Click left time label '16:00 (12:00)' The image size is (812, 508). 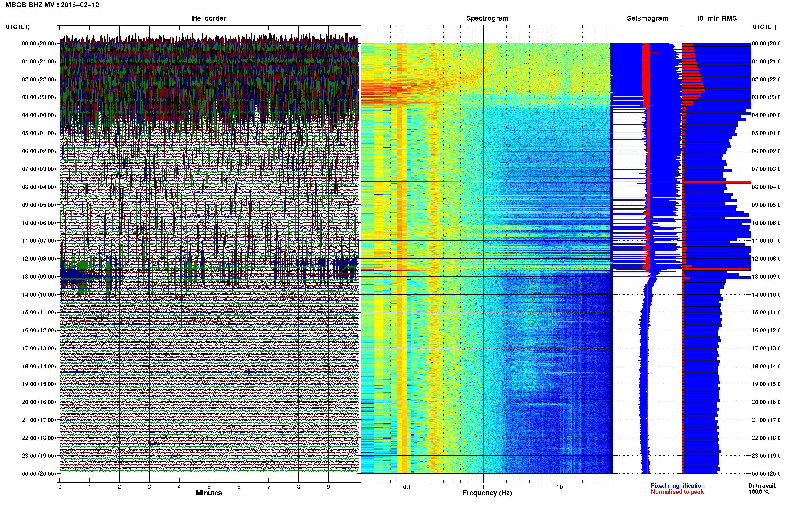[x=39, y=330]
